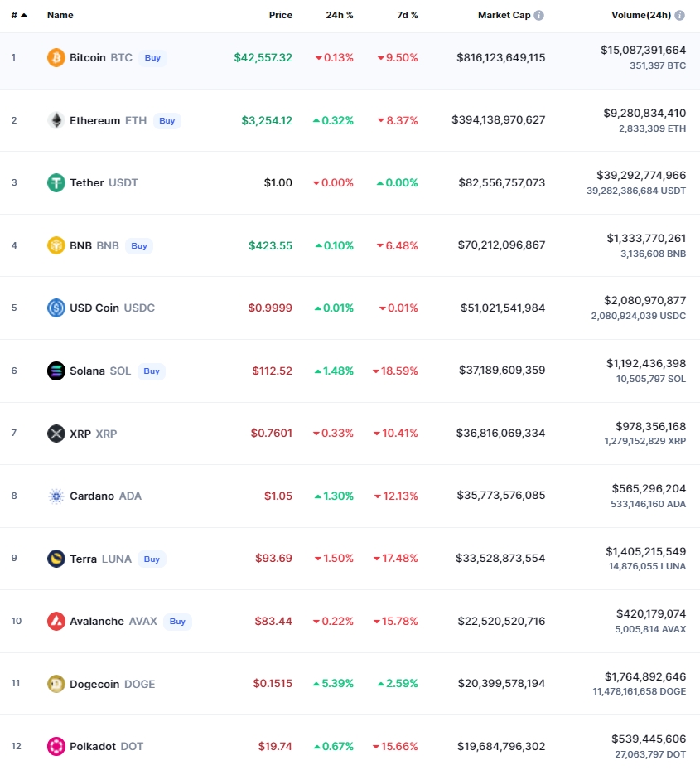Sort by the 24h % column header

340,16
